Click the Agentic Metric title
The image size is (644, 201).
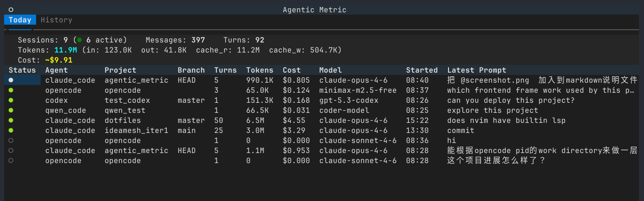coord(315,10)
